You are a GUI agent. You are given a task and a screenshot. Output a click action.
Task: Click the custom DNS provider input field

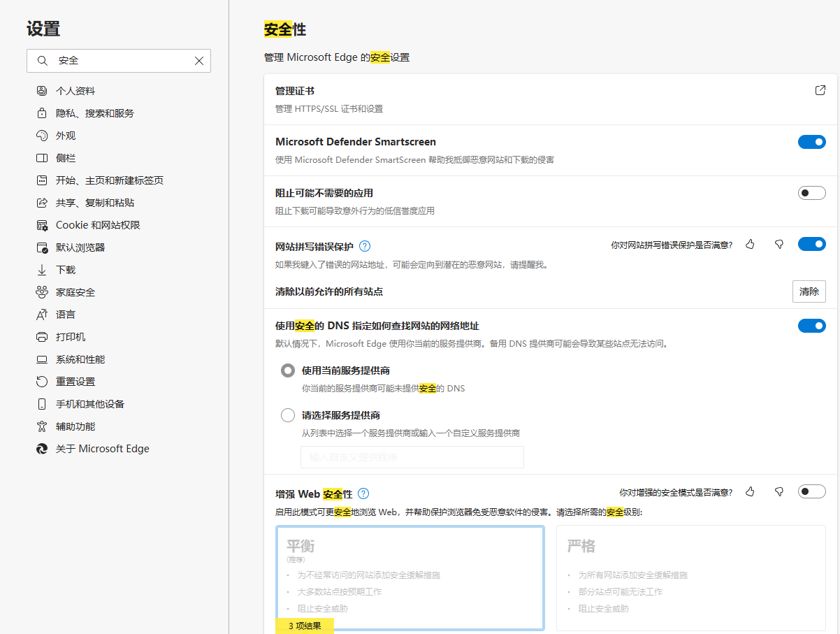pos(412,456)
